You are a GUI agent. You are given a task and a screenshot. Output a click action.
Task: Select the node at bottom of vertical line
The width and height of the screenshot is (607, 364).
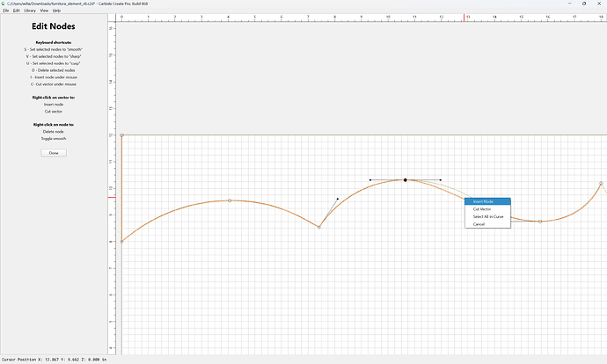click(121, 242)
